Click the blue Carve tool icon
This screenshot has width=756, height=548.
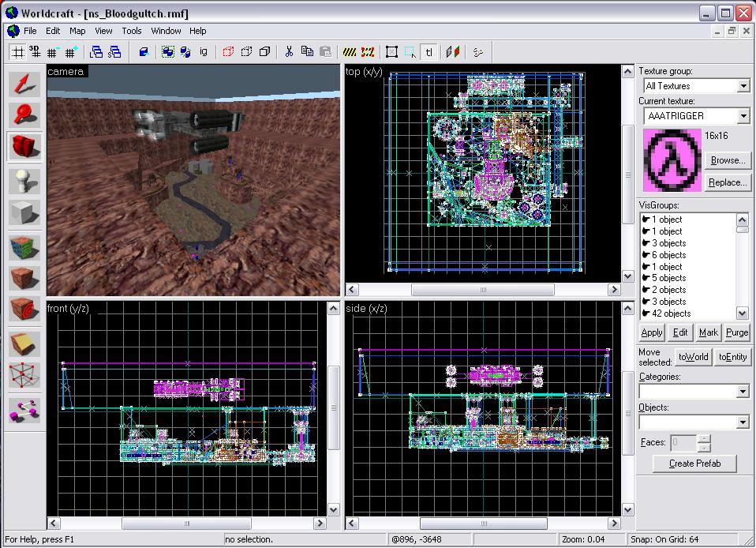[143, 52]
